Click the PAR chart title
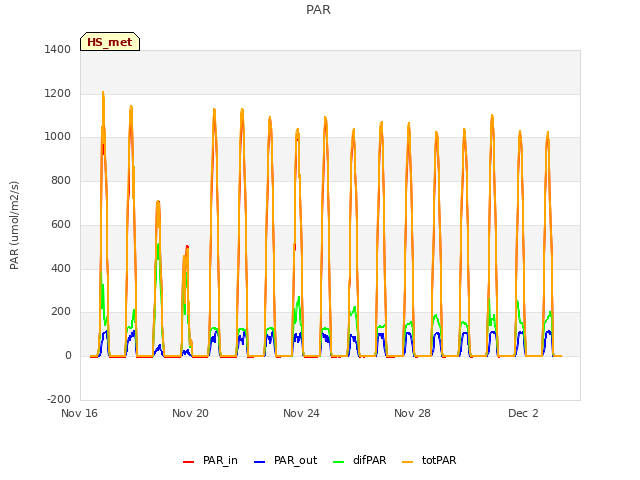This screenshot has height=480, width=640. coord(318,10)
